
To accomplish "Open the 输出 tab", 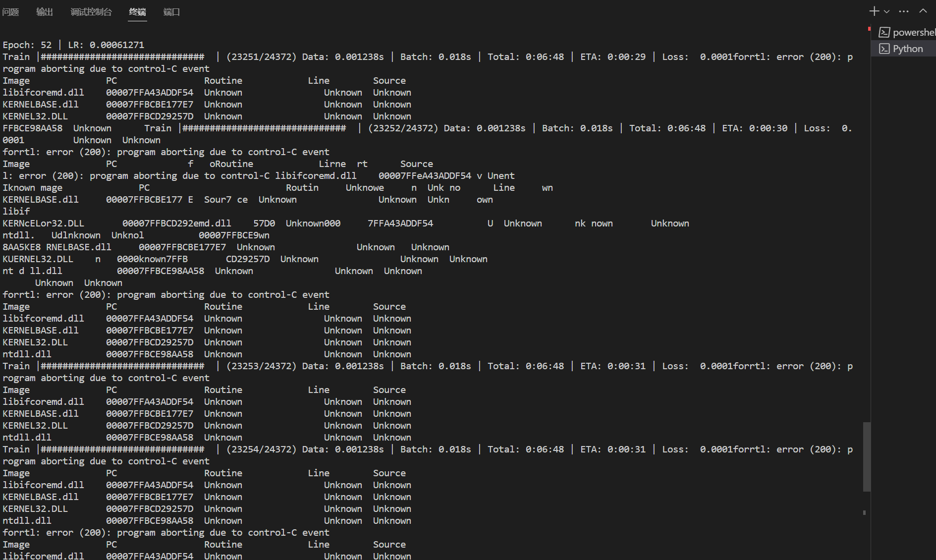I will (45, 12).
